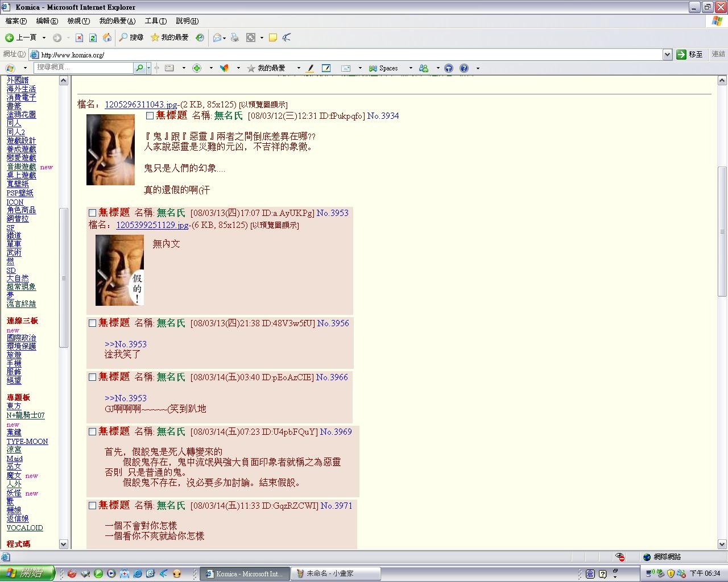728x582 pixels.
Task: Click the taskbar clock 下午 06:34
Action: 705,573
